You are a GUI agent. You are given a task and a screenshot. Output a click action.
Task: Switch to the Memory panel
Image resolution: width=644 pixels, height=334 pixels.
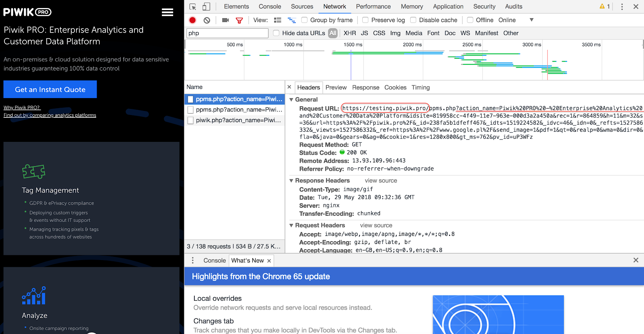[x=412, y=6]
